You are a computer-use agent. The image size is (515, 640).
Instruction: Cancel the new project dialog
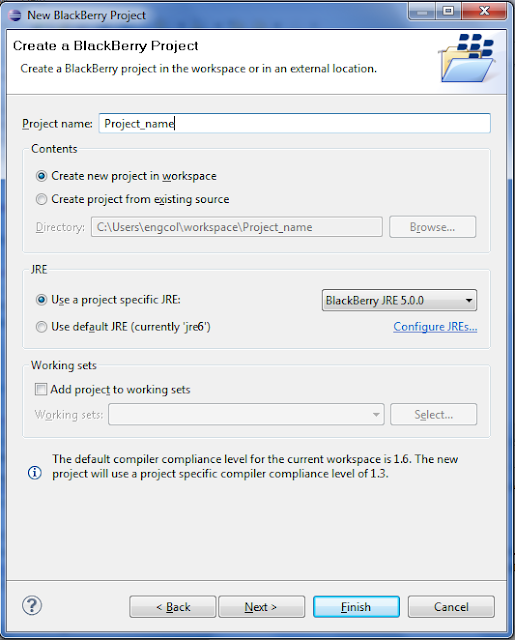tap(451, 607)
